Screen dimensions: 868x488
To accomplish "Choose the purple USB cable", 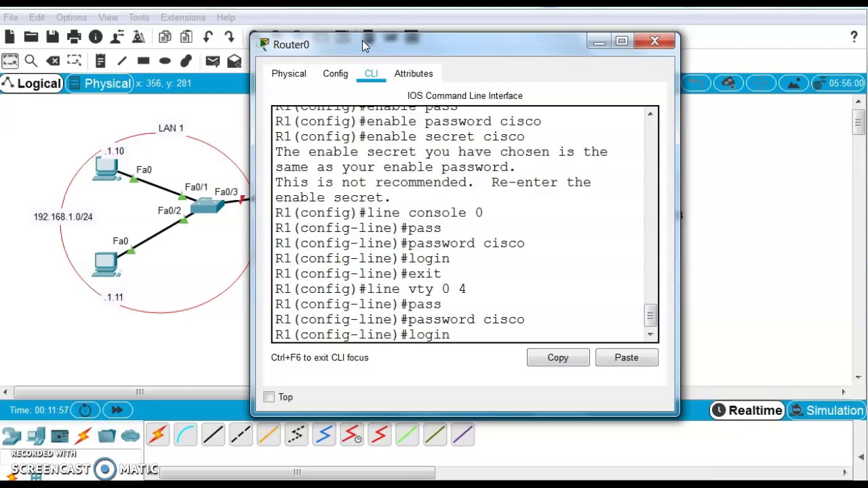I will pyautogui.click(x=463, y=434).
